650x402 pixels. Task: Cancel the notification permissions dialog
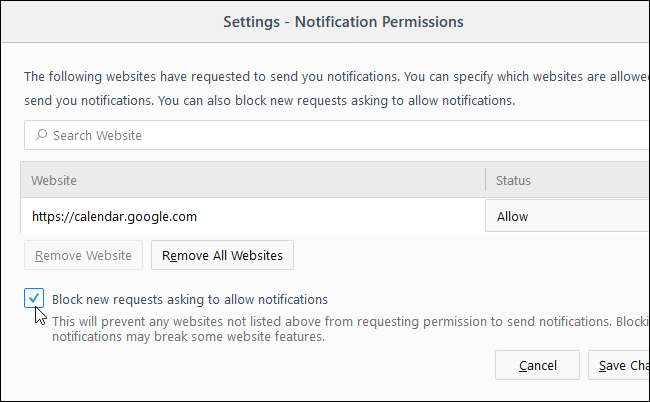tap(538, 365)
